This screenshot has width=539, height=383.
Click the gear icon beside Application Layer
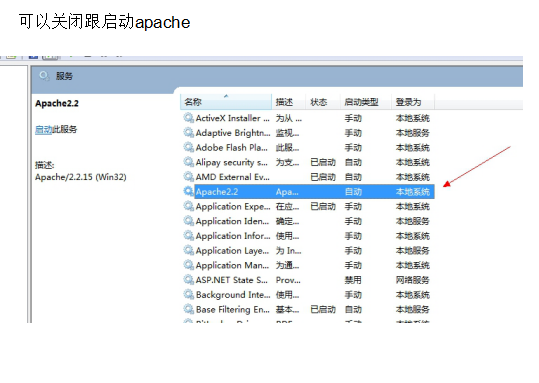188,250
